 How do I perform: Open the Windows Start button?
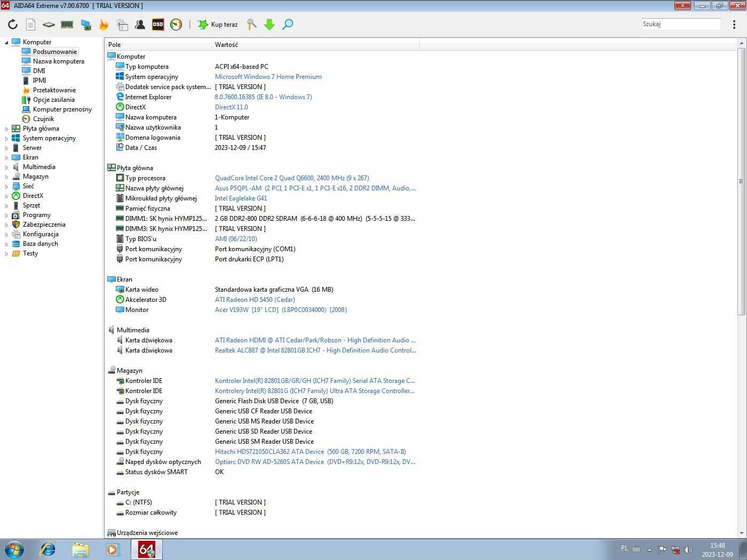click(14, 549)
